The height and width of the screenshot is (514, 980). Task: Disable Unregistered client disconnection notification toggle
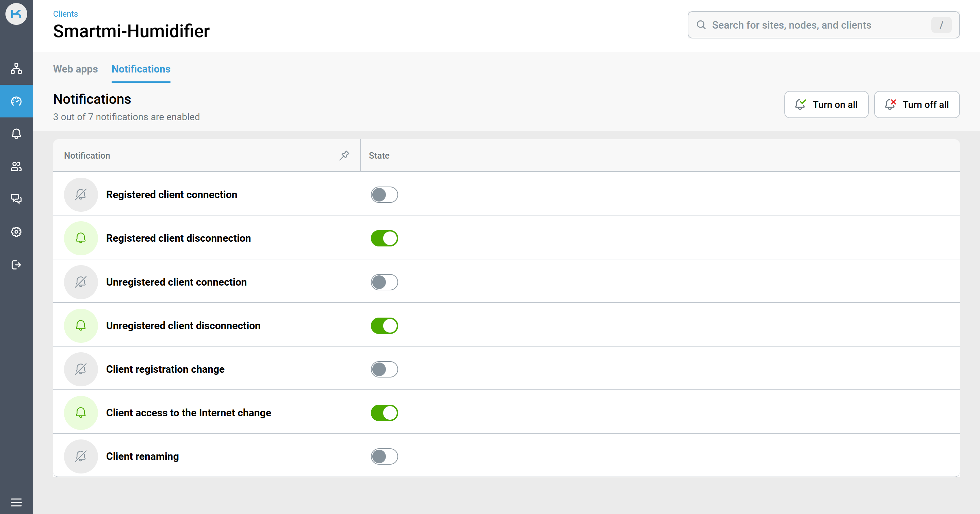(384, 326)
